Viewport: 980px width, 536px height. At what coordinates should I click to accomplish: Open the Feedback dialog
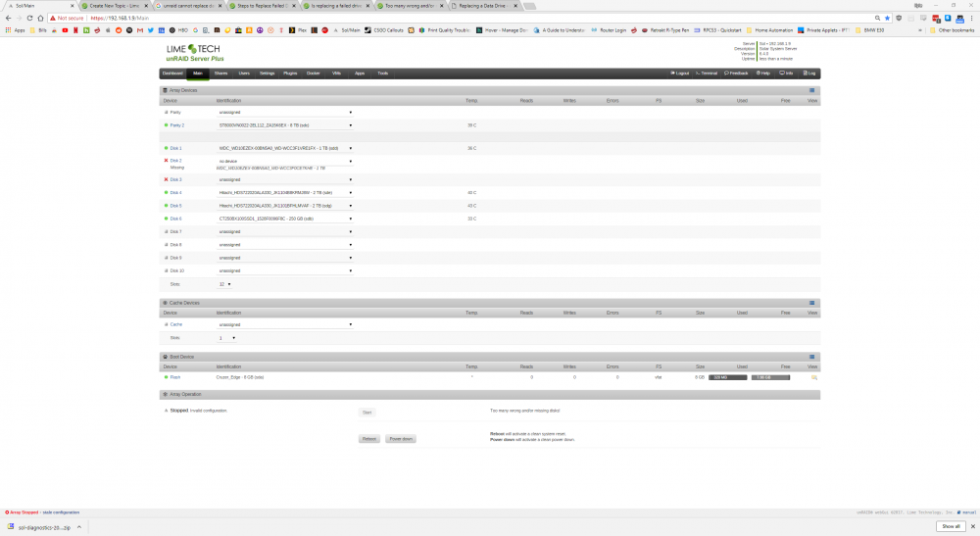pos(736,73)
